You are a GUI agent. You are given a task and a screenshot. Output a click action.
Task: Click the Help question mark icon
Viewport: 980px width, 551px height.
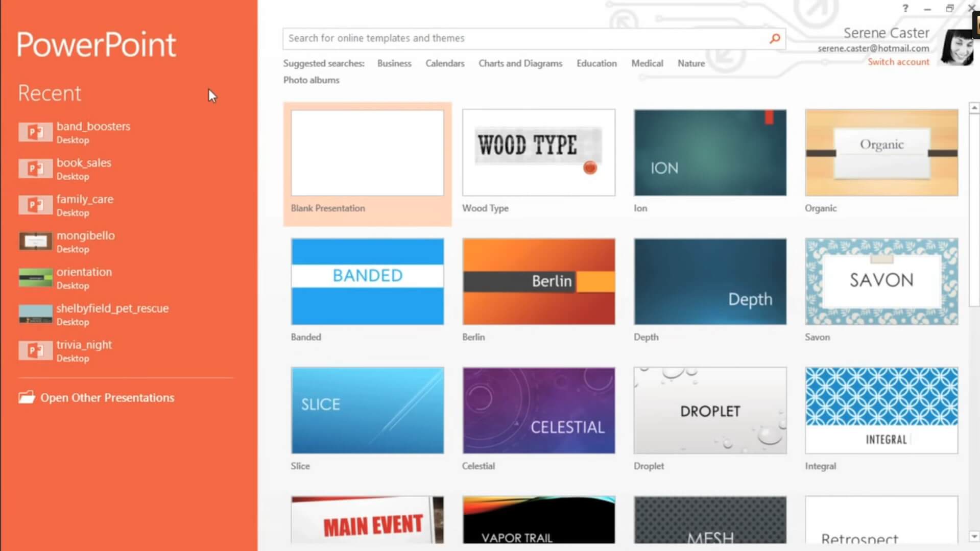tap(905, 8)
